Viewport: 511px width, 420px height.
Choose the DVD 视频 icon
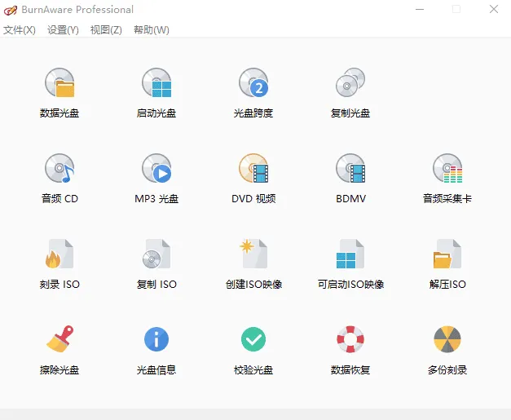(253, 169)
